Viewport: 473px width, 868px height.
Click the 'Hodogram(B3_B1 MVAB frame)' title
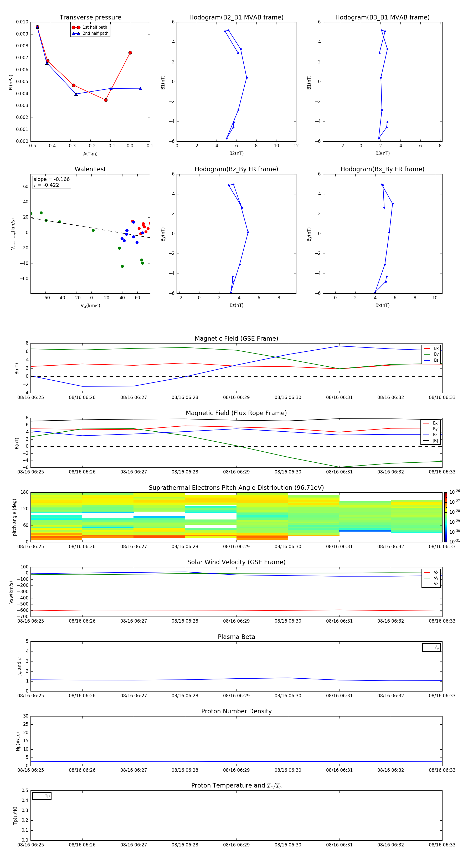[x=382, y=18]
